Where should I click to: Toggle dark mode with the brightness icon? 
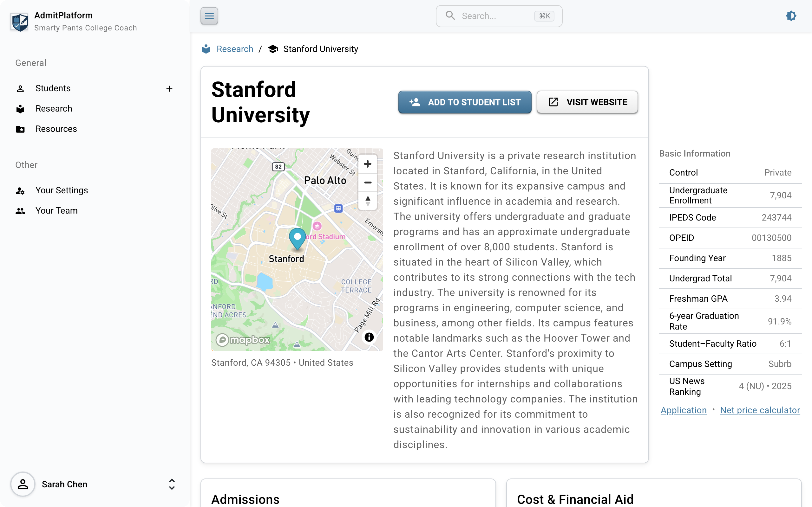[x=791, y=16]
